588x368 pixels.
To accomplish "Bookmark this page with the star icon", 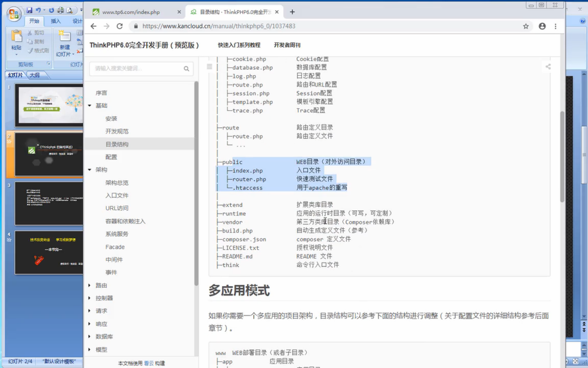I will 526,26.
